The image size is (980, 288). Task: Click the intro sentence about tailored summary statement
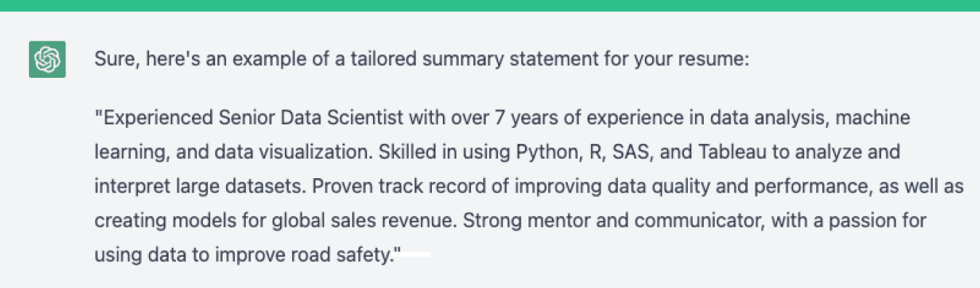[x=422, y=59]
